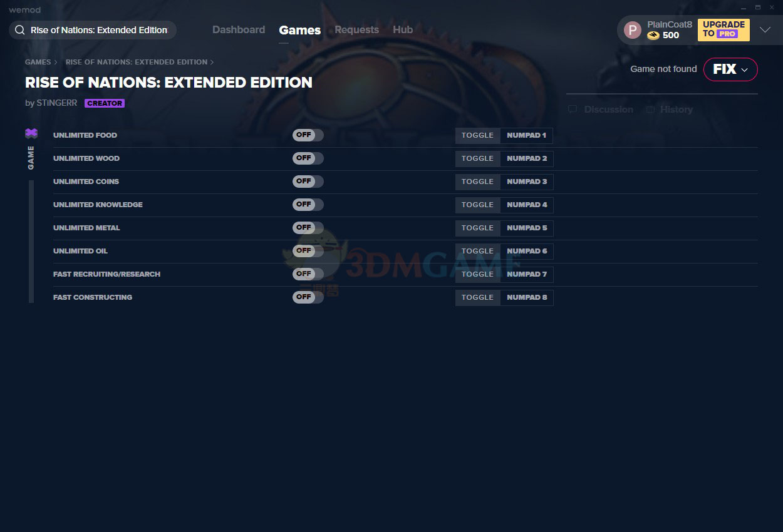
Task: Enable the Unlimited Knowledge switch
Action: pyautogui.click(x=308, y=205)
